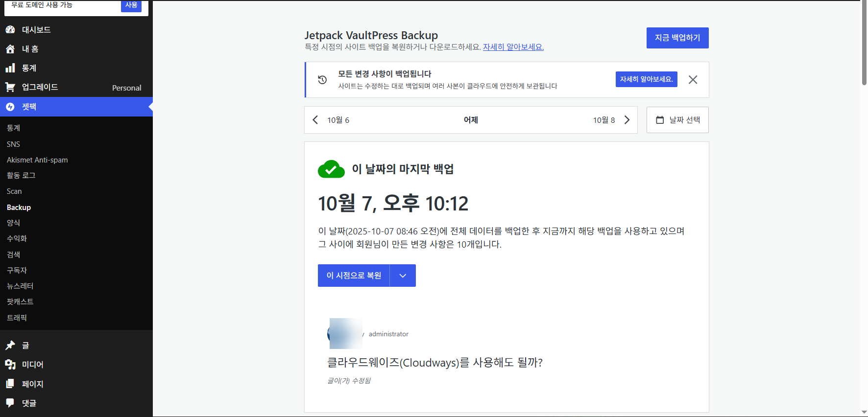Open 활동 로그 activity log
This screenshot has width=868, height=417.
coord(21,176)
